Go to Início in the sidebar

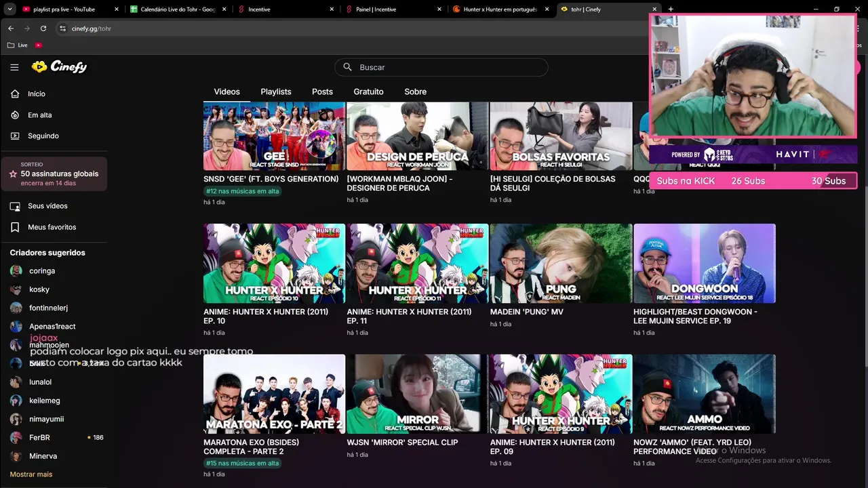[37, 94]
